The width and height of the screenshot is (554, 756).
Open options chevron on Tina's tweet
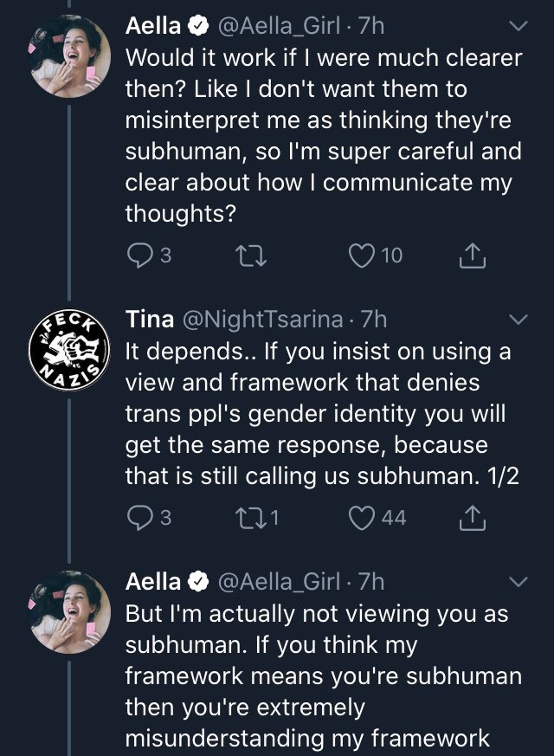[x=519, y=320]
